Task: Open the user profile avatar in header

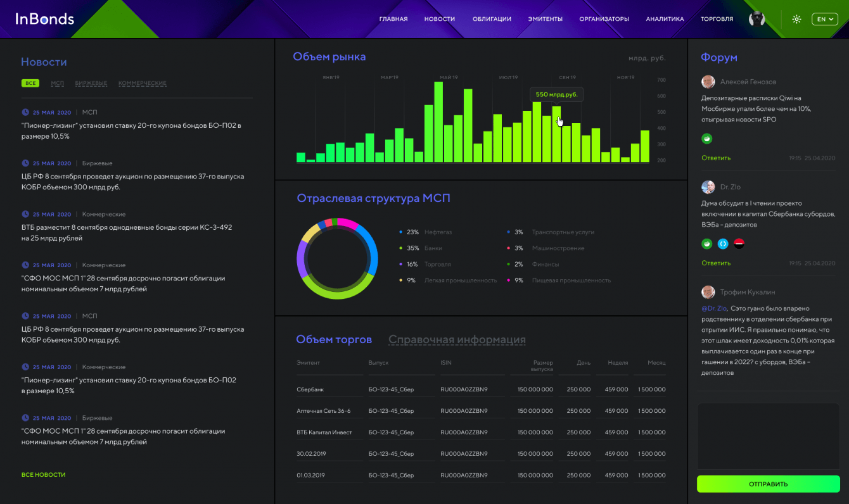Action: point(756,19)
